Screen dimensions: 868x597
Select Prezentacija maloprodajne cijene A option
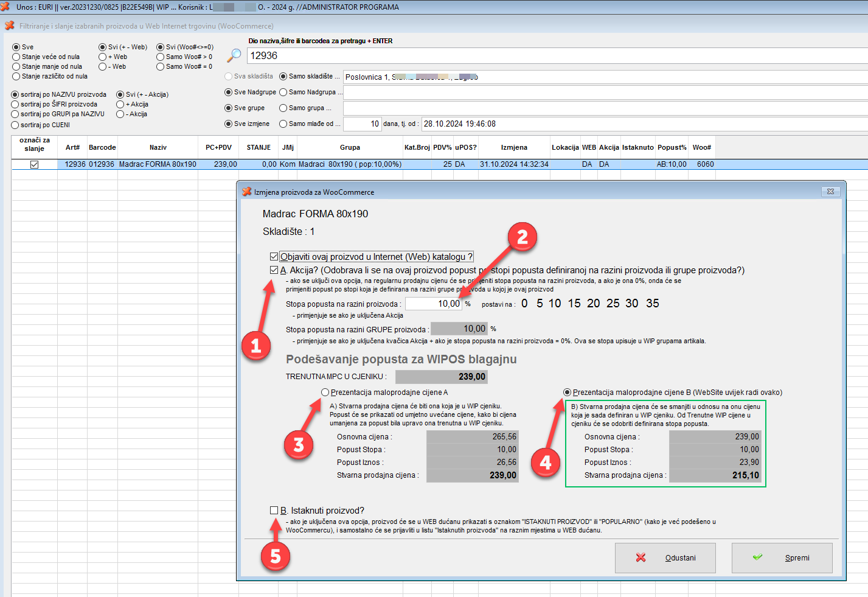click(x=325, y=393)
